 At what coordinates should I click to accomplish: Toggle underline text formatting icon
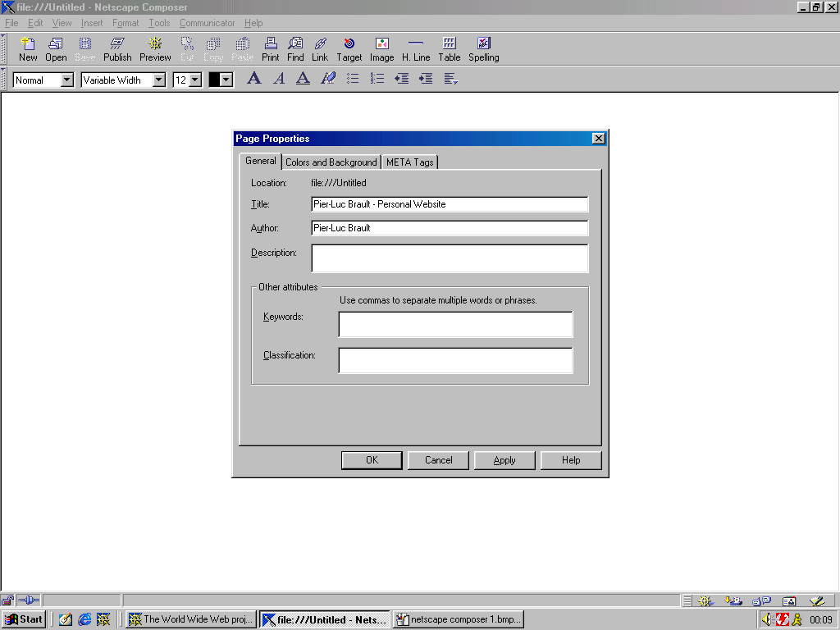coord(304,79)
